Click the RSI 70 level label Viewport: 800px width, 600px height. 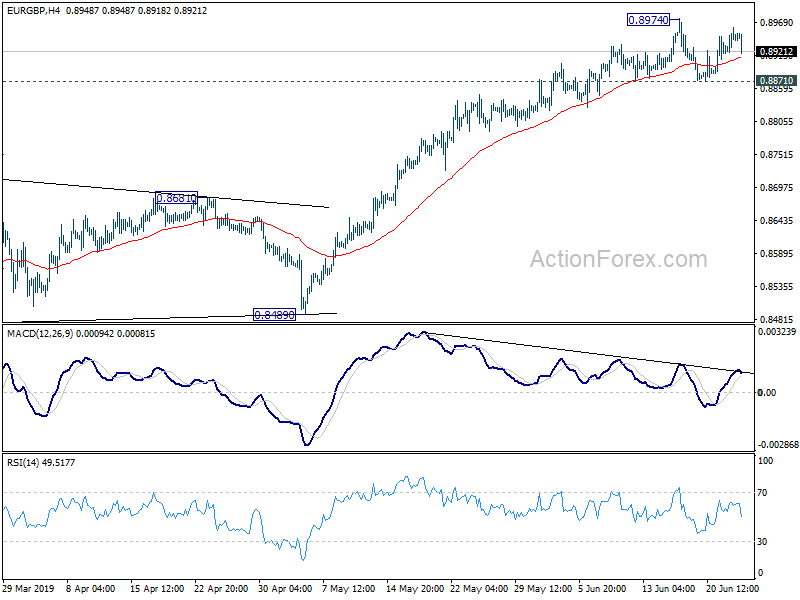coord(762,493)
